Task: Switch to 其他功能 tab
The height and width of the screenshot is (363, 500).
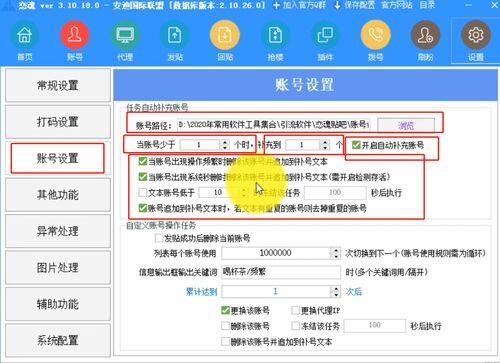Action: coord(58,194)
